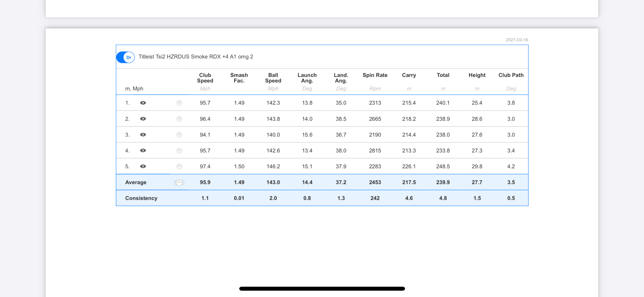This screenshot has width=644, height=297.
Task: Click total distance value 240.1
Action: coord(443,103)
